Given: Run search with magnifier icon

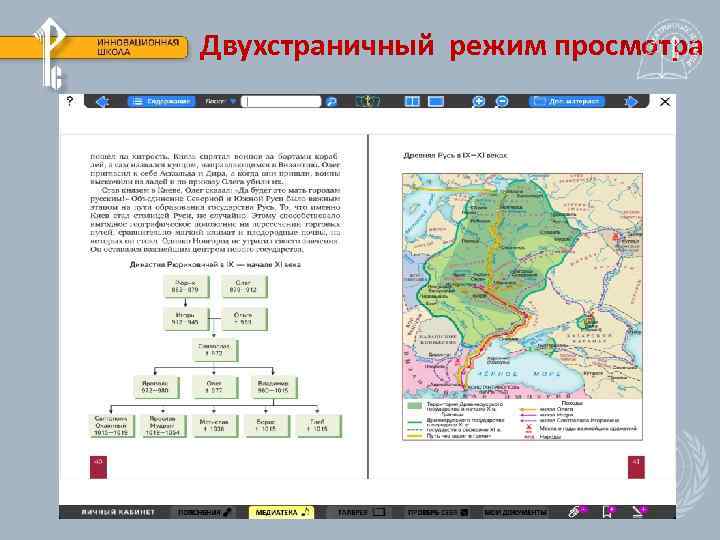Looking at the screenshot, I should 332,101.
